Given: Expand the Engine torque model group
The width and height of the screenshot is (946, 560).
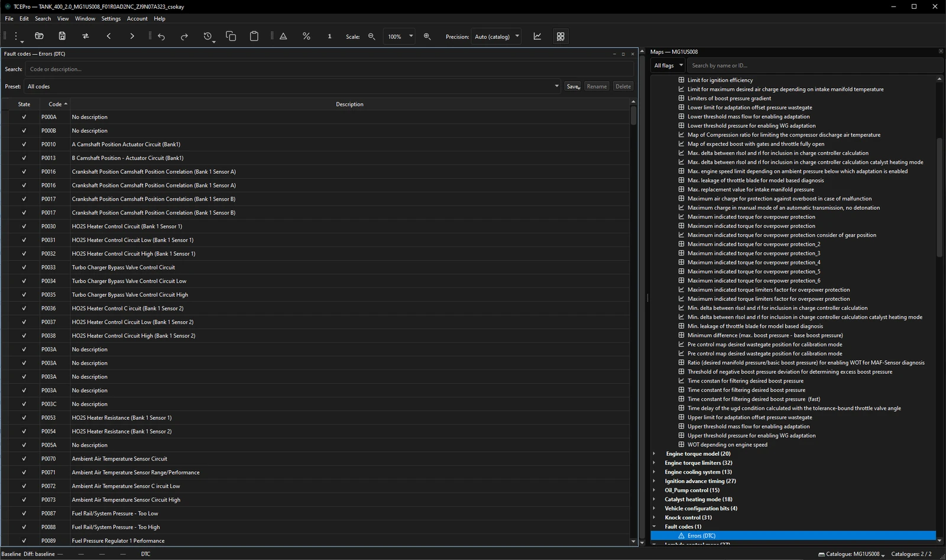Looking at the screenshot, I should point(654,454).
